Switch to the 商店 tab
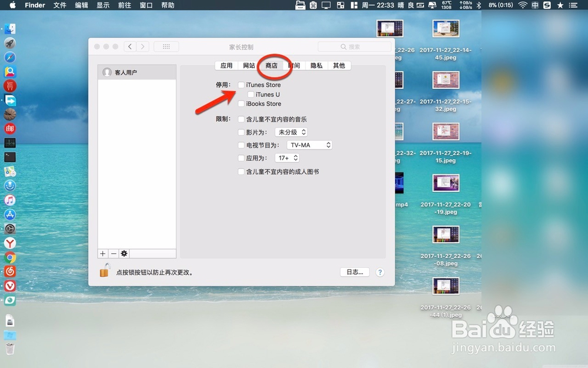 click(272, 65)
